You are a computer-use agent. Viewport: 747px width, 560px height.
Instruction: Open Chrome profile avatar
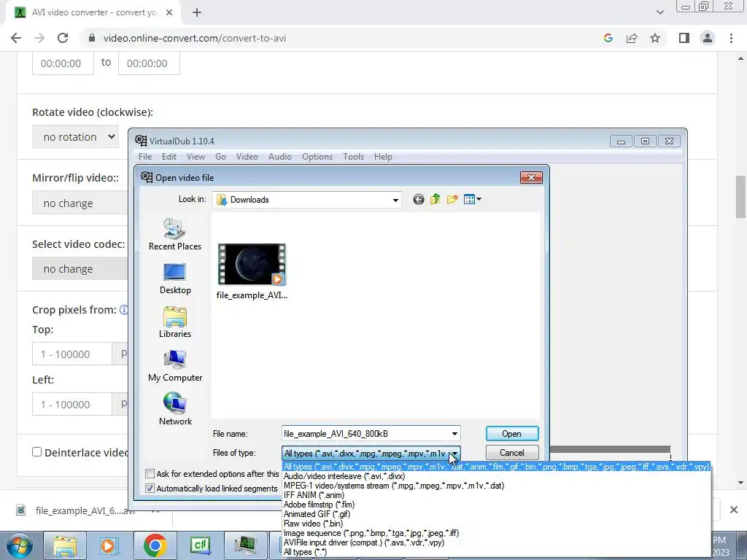708,38
